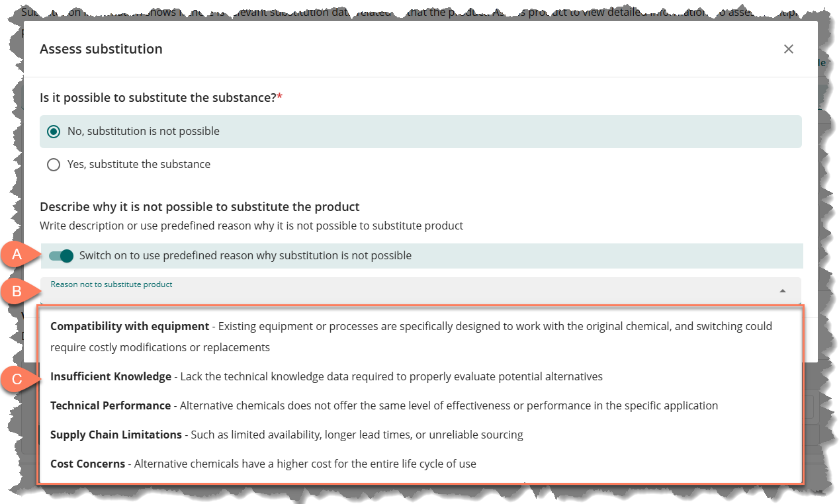Collapse the reason dropdown using its arrow

(783, 291)
